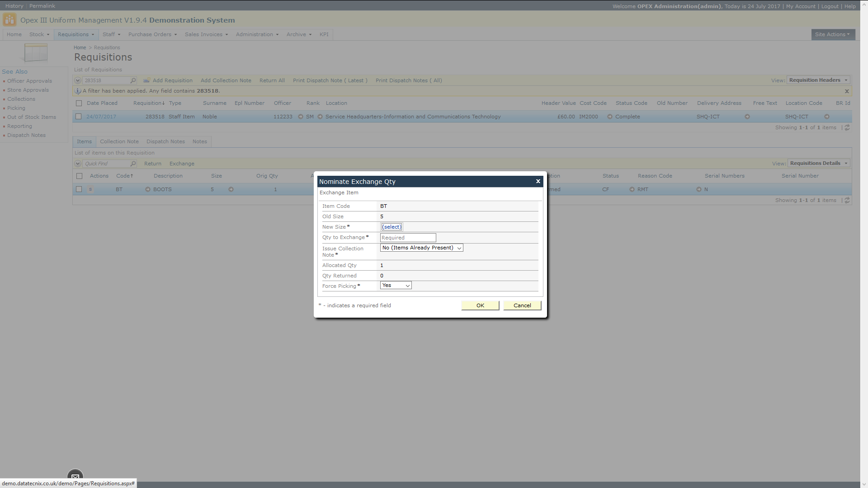Click the arrow icon next to cost code IM2000
This screenshot has width=868, height=488.
tap(610, 117)
